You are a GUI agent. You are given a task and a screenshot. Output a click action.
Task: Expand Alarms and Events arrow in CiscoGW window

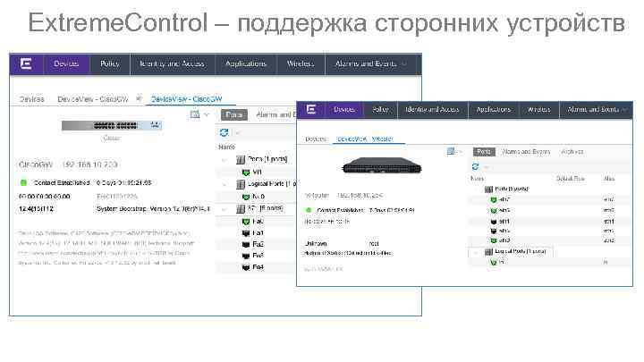(404, 63)
